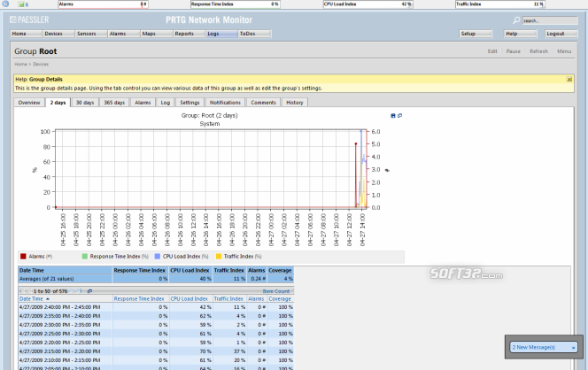The image size is (588, 370).
Task: Switch to the 365 days tab
Action: point(114,103)
